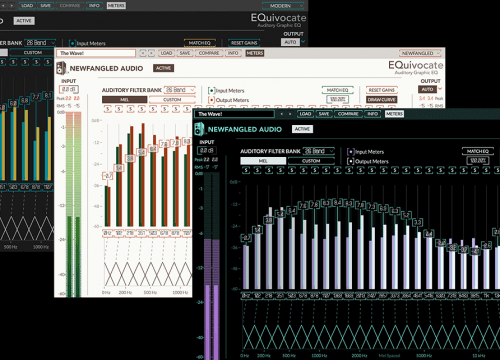Viewport: 500px width, 360px height.
Task: Click the preset name field in teal window
Action: tap(234, 114)
